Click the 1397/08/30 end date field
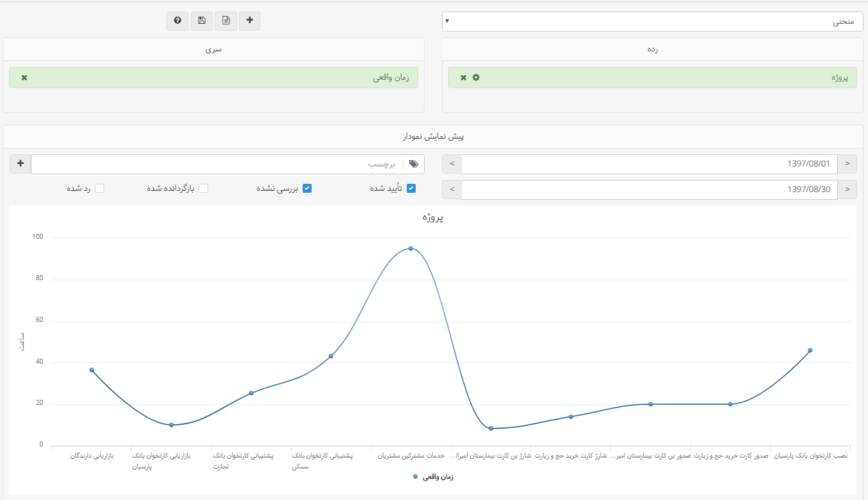 pos(649,190)
